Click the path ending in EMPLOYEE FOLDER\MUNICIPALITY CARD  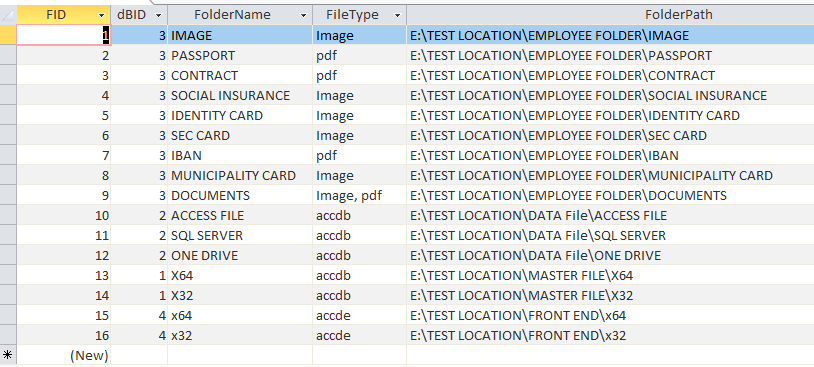(610, 175)
